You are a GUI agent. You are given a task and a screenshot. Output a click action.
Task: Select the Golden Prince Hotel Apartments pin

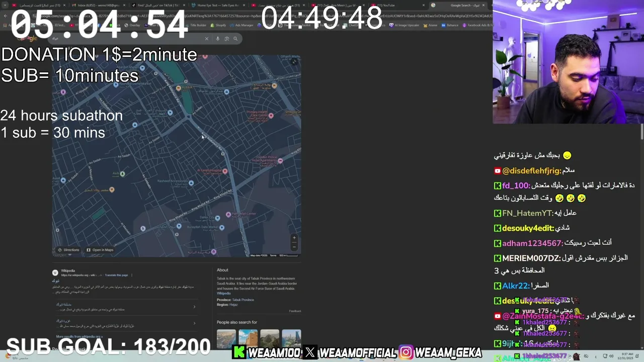point(280,161)
